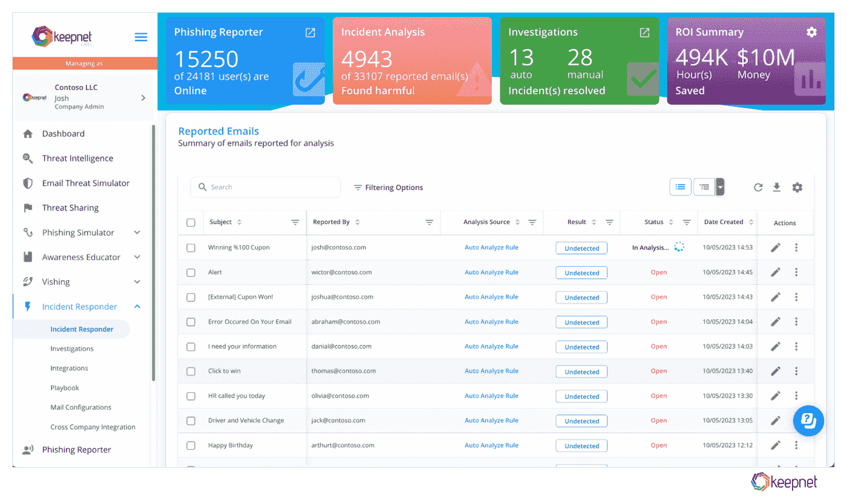Sort by Date Created column
847x504 pixels.
(x=751, y=222)
